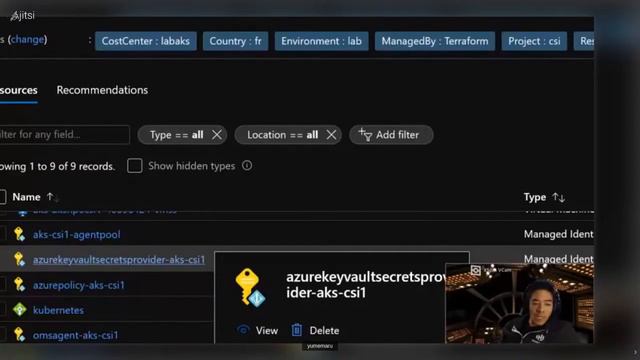640x360 pixels.
Task: Click the kubernetes service green icon
Action: [19, 310]
